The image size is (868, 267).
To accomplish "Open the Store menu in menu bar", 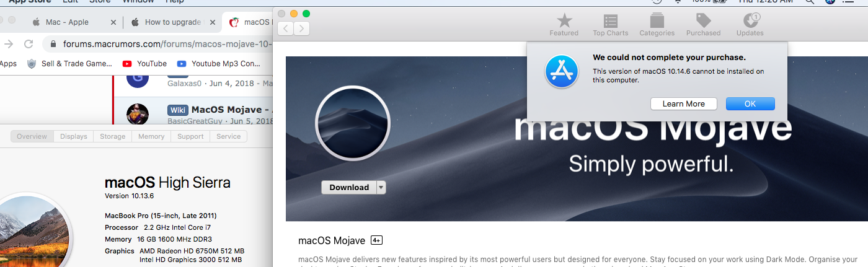I will pyautogui.click(x=100, y=1).
